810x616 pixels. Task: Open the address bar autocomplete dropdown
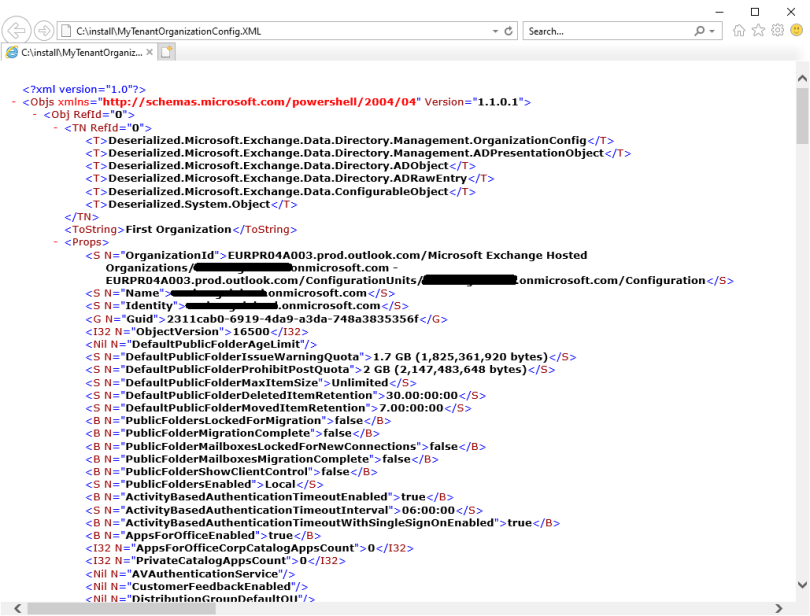(x=493, y=31)
